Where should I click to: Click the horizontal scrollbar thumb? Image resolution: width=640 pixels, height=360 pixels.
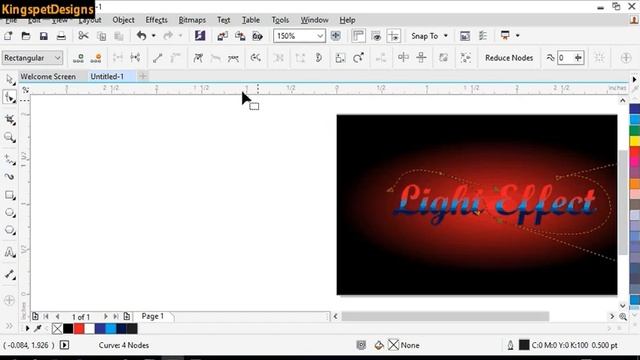[x=445, y=316]
